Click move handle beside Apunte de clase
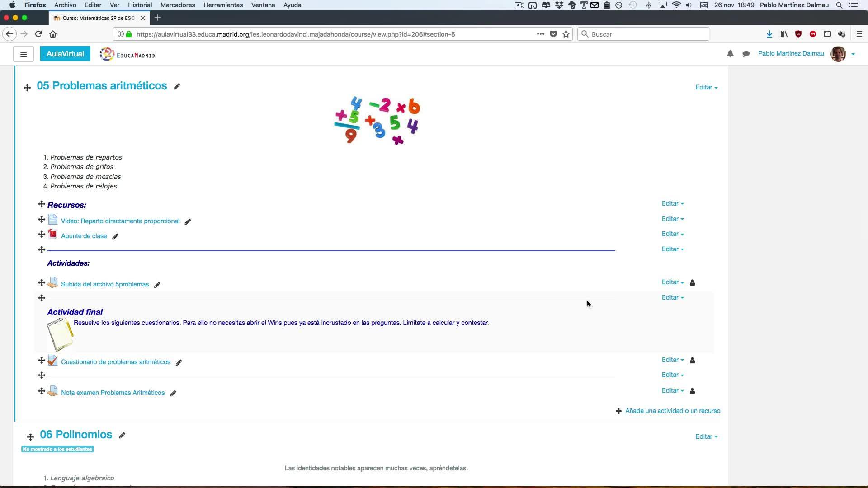868x488 pixels. (x=42, y=234)
